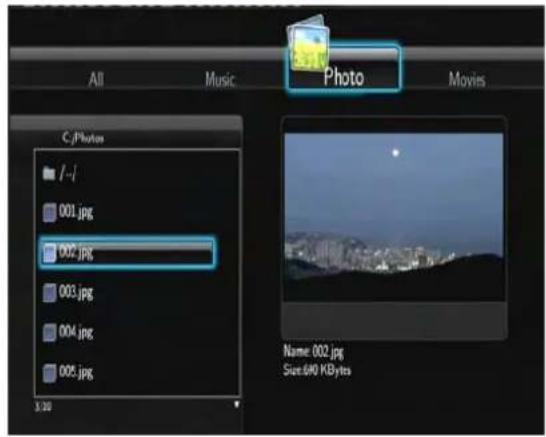The width and height of the screenshot is (546, 437).
Task: Open the Movies tab
Action: tap(467, 79)
